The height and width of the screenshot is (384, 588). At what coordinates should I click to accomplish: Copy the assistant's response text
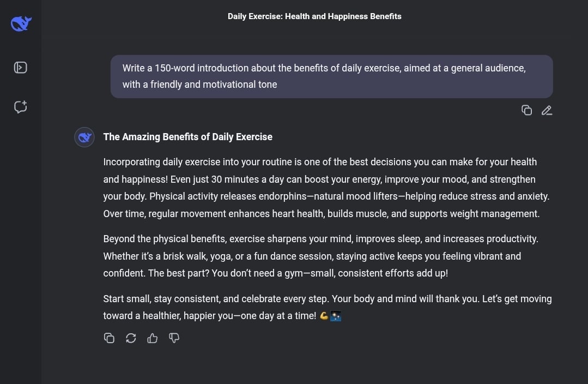click(x=109, y=338)
